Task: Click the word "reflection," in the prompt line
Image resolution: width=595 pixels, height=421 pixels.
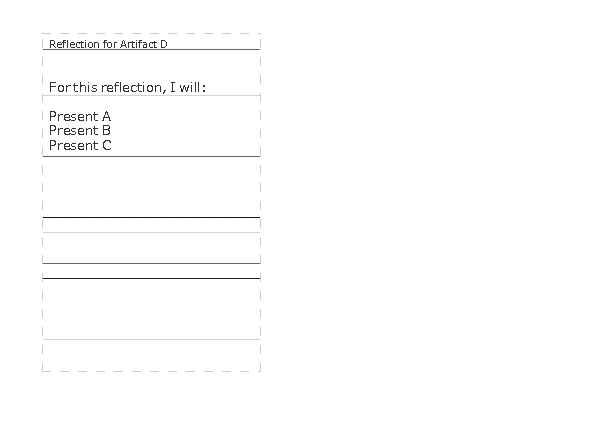Action: click(x=134, y=87)
